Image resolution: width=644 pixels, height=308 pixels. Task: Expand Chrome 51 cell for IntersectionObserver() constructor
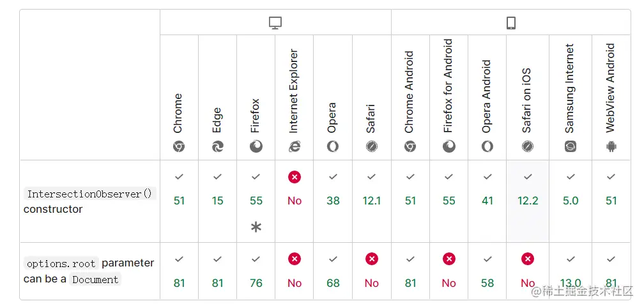coord(179,200)
